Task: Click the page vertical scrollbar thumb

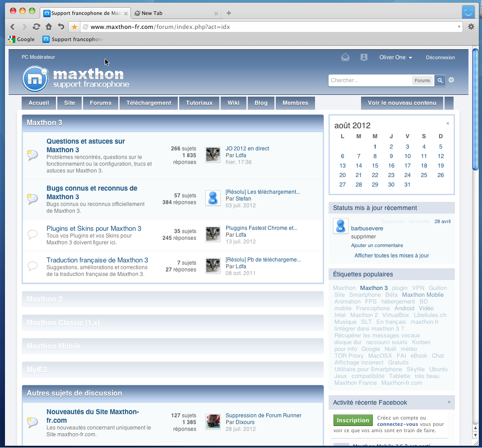Action: [476, 109]
